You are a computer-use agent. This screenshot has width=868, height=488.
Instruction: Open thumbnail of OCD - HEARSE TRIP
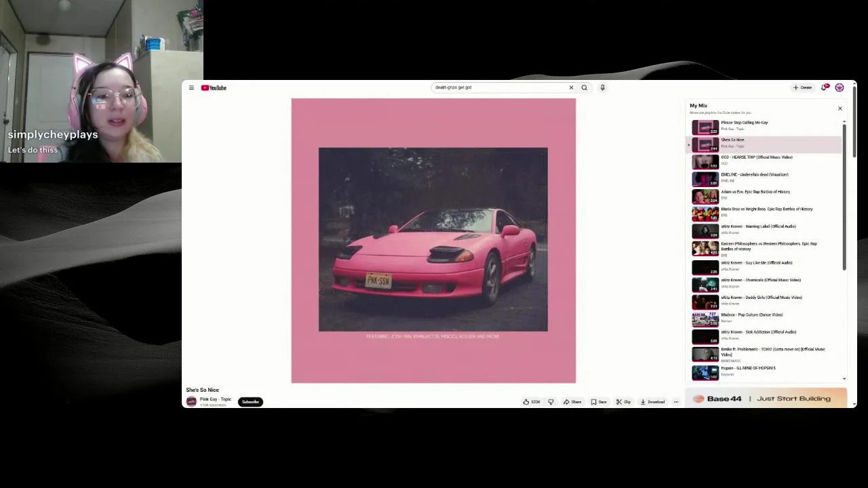coord(705,161)
